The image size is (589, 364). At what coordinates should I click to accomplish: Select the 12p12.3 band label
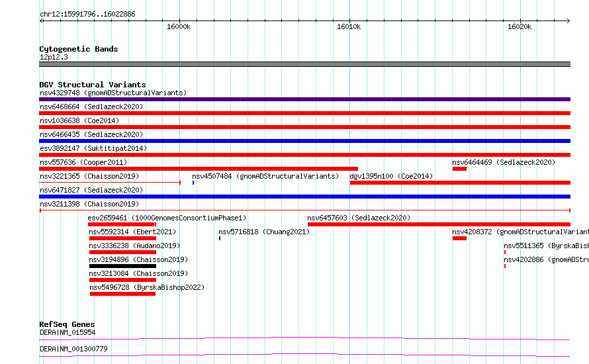coord(54,57)
